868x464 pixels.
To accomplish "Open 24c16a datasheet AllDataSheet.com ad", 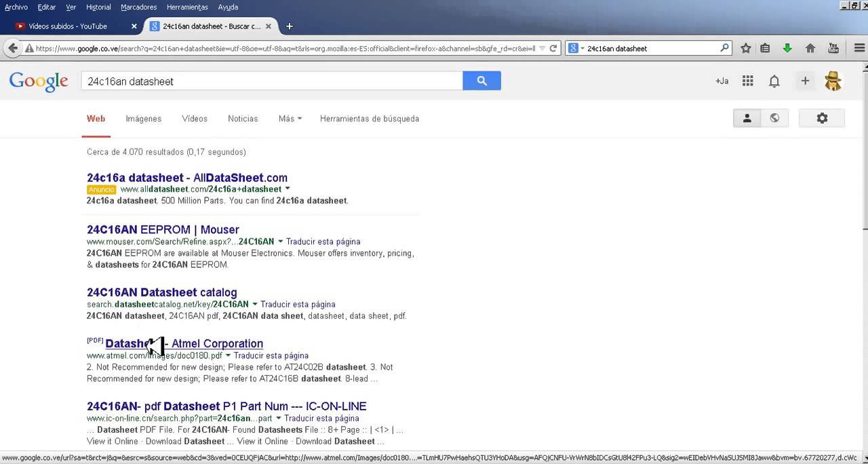I will click(x=187, y=178).
